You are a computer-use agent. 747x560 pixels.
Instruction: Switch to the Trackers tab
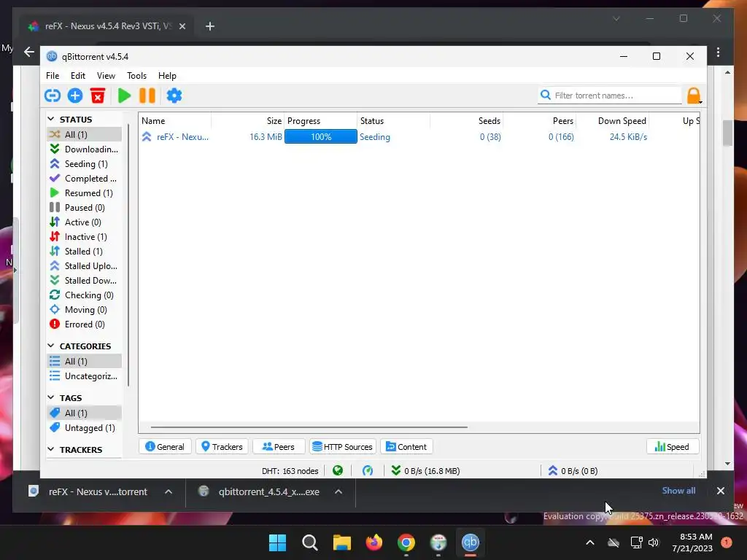[222, 447]
